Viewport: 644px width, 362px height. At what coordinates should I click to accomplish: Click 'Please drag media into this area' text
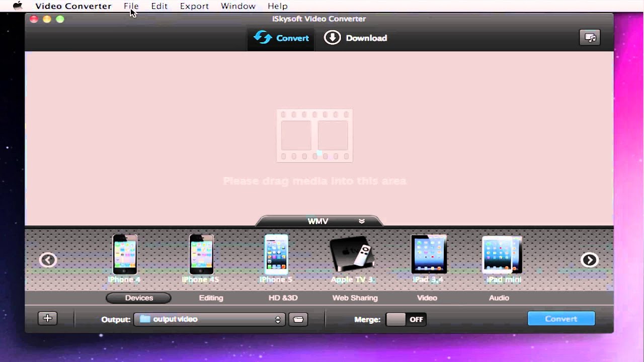pyautogui.click(x=314, y=181)
